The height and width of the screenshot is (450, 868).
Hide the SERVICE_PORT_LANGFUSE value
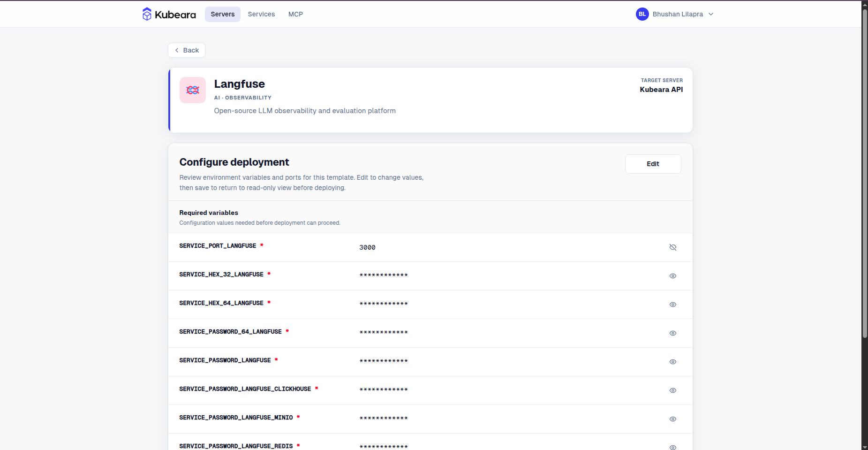coord(673,247)
